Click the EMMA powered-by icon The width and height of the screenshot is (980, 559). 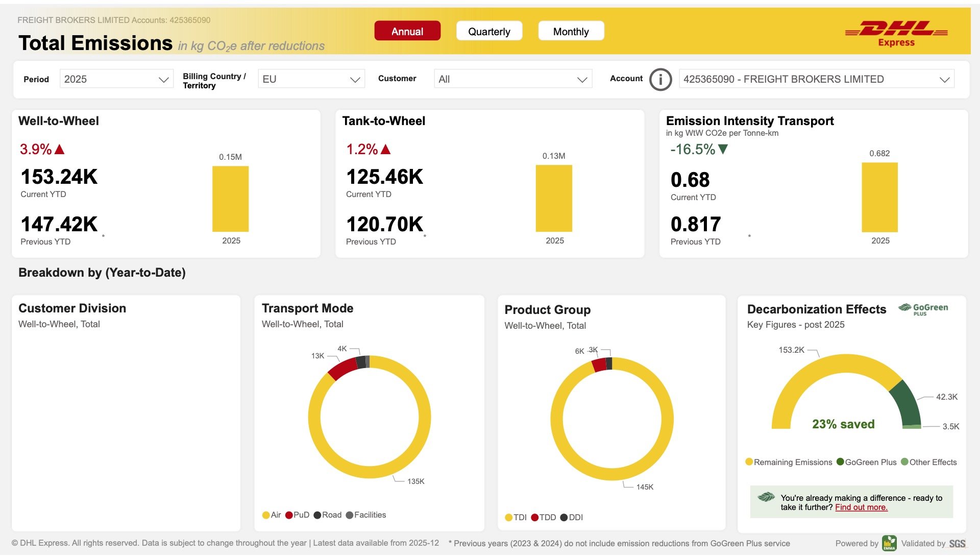(x=889, y=543)
